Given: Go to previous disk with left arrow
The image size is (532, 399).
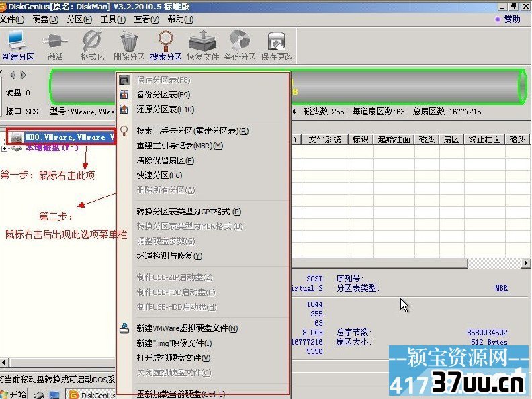Looking at the screenshot, I should point(13,75).
